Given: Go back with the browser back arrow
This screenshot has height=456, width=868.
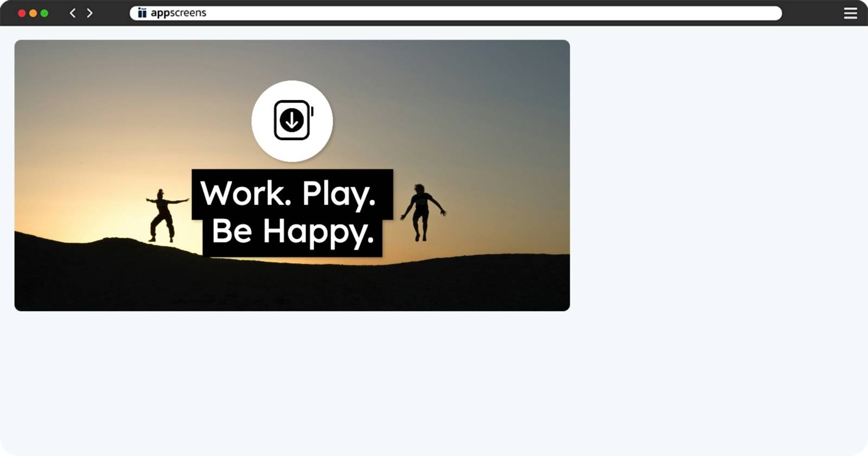Looking at the screenshot, I should click(x=73, y=13).
